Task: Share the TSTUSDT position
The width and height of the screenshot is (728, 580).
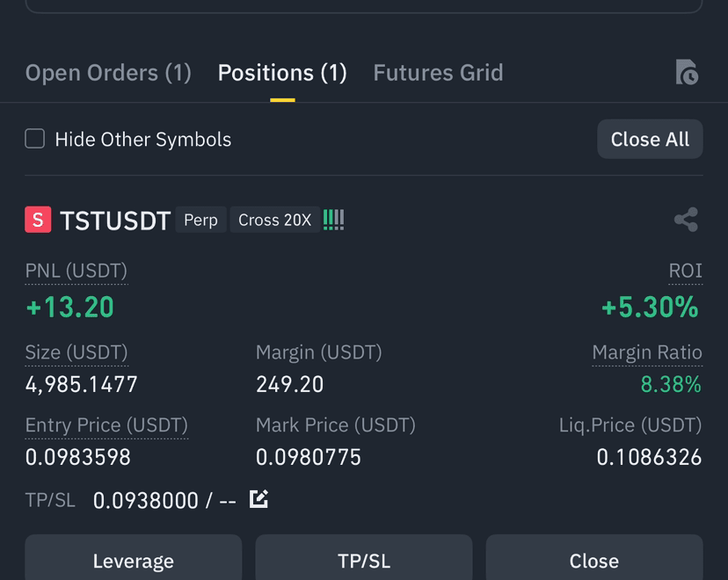Action: (686, 220)
